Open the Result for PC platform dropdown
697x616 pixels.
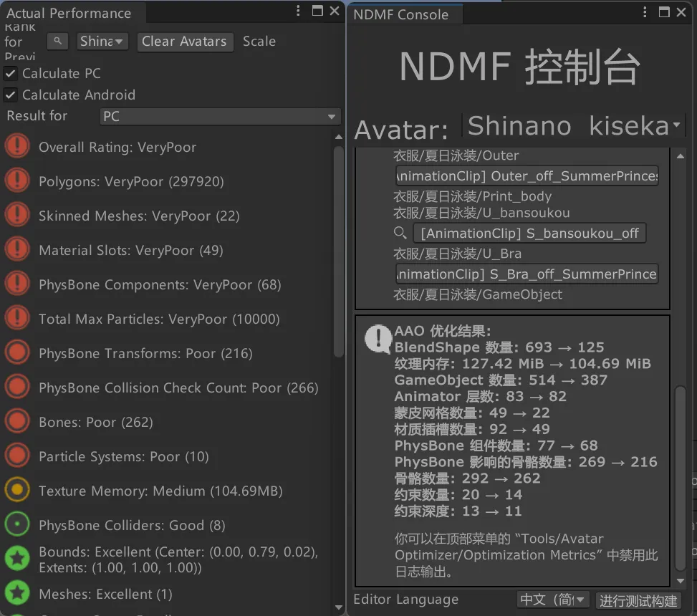[220, 117]
